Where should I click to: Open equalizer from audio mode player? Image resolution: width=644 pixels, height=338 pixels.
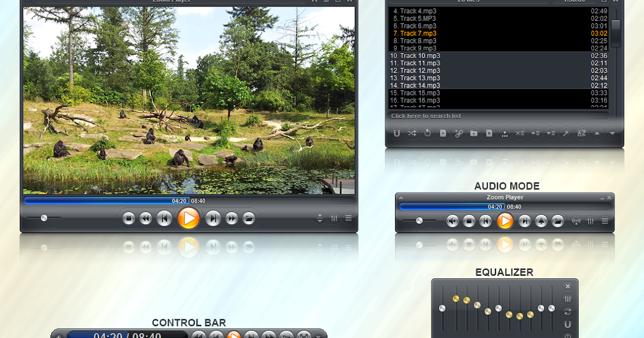pyautogui.click(x=591, y=221)
